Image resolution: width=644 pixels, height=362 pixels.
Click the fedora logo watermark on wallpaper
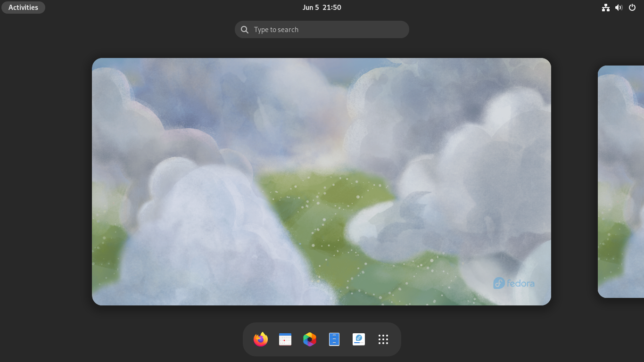pyautogui.click(x=514, y=283)
